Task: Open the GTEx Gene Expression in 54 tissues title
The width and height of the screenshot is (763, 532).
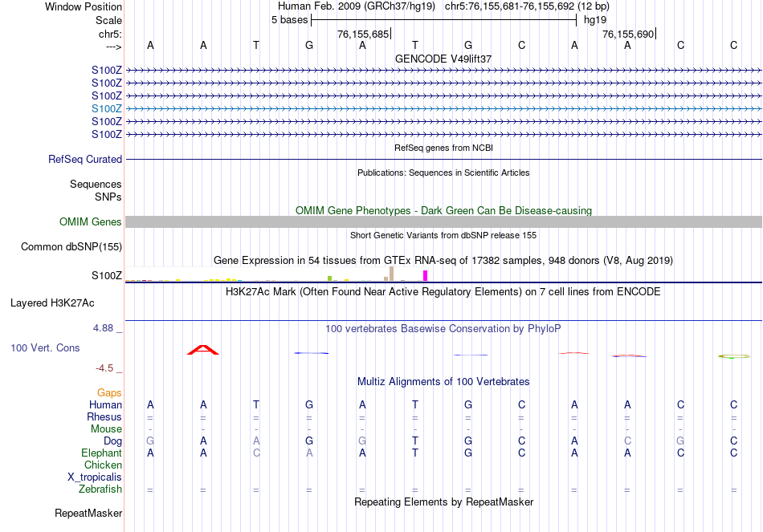Action: coord(443,260)
